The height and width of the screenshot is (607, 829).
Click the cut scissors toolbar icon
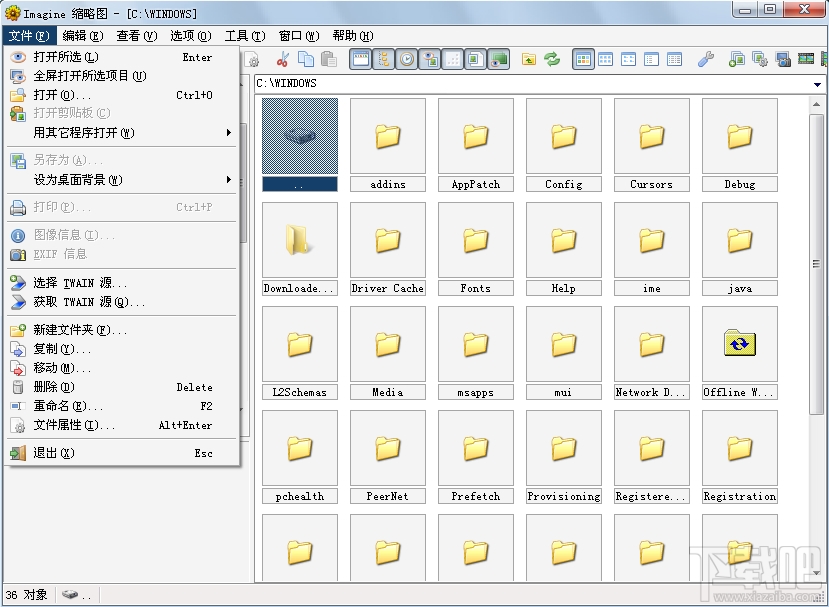[x=283, y=59]
